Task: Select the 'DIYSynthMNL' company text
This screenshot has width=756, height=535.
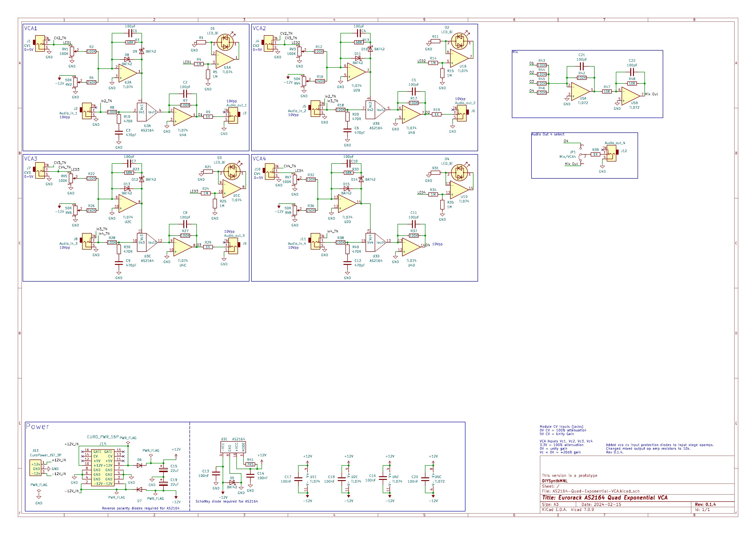Action: pyautogui.click(x=555, y=481)
